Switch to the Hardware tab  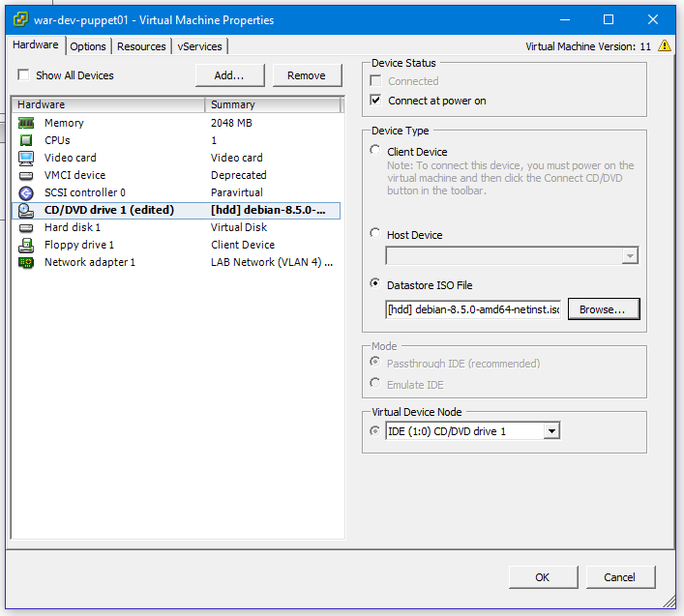pyautogui.click(x=36, y=44)
